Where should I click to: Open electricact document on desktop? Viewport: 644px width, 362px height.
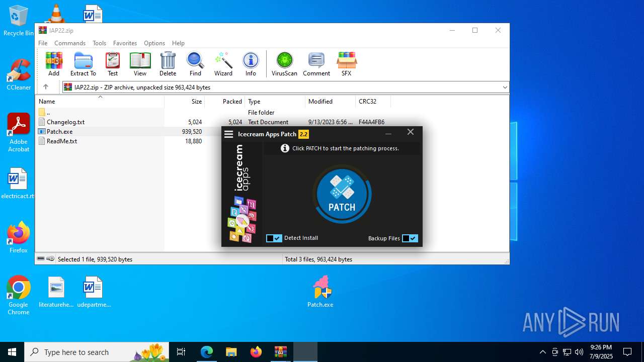[18, 184]
